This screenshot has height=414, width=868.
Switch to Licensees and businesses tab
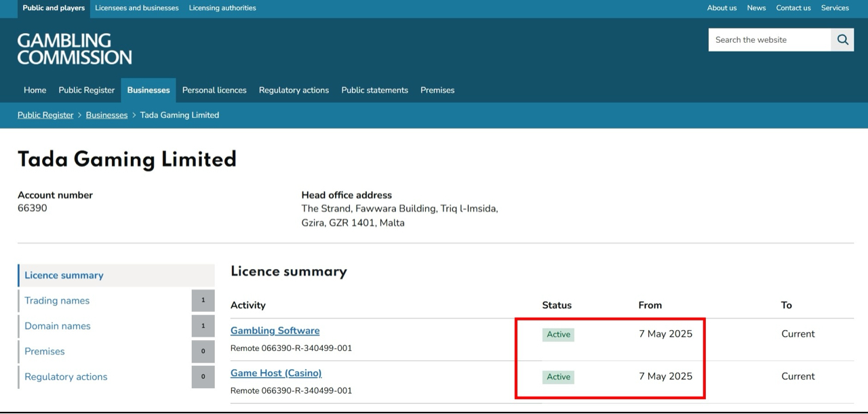pos(137,8)
